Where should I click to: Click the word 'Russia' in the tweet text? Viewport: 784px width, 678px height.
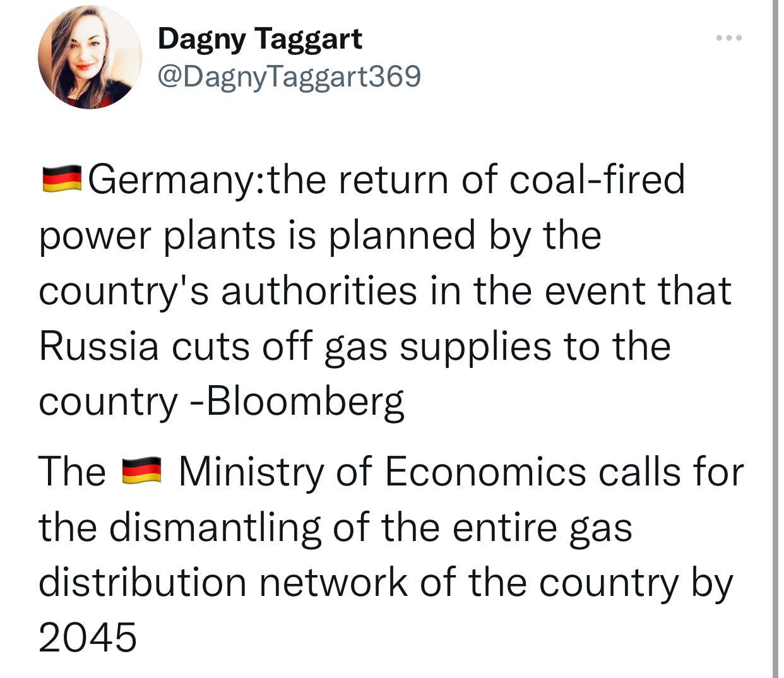pyautogui.click(x=99, y=346)
